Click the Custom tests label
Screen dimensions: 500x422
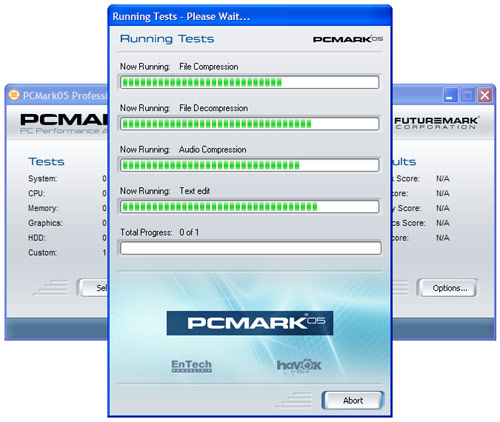pyautogui.click(x=42, y=253)
